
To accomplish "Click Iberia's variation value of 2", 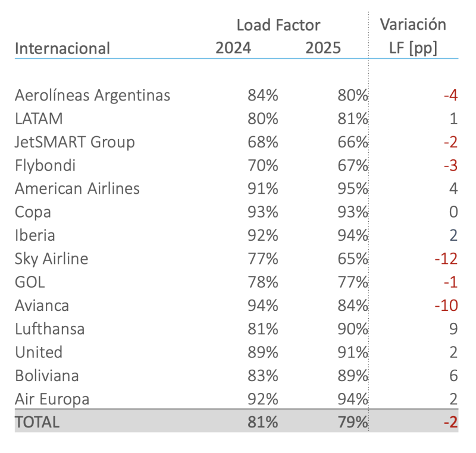I will (x=453, y=235).
